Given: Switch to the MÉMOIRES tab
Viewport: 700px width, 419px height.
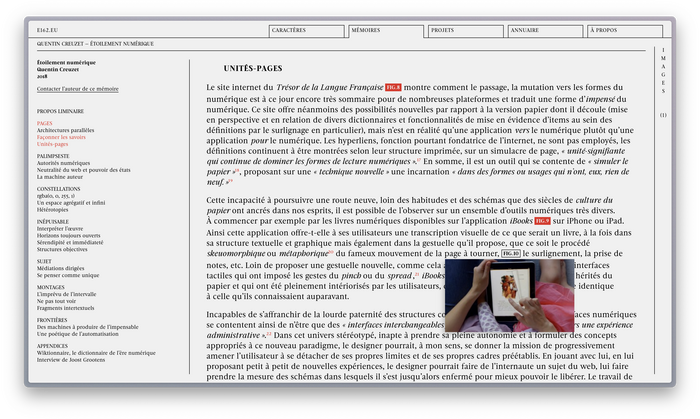Looking at the screenshot, I should (386, 31).
